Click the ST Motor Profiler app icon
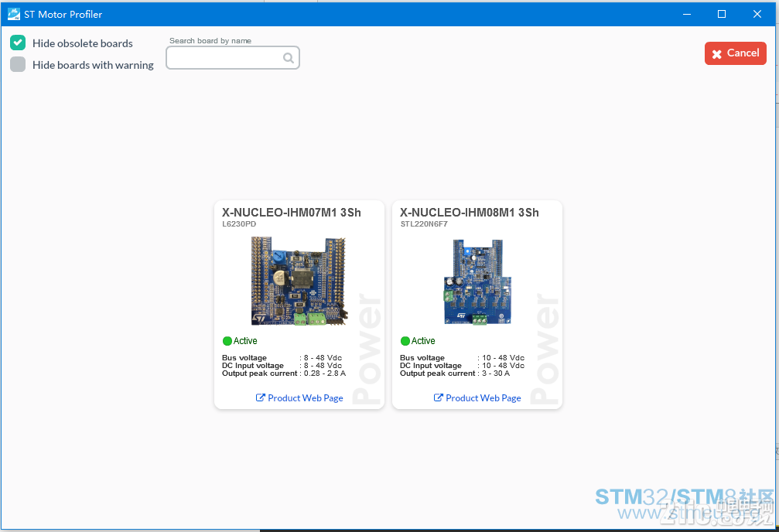The image size is (779, 532). point(13,14)
